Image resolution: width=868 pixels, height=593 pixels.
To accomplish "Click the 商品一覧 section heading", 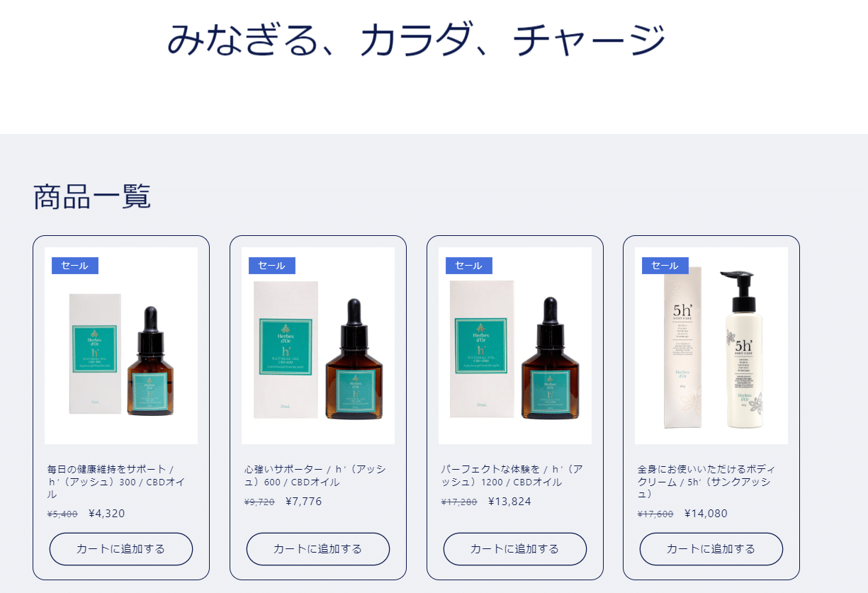I will (92, 196).
